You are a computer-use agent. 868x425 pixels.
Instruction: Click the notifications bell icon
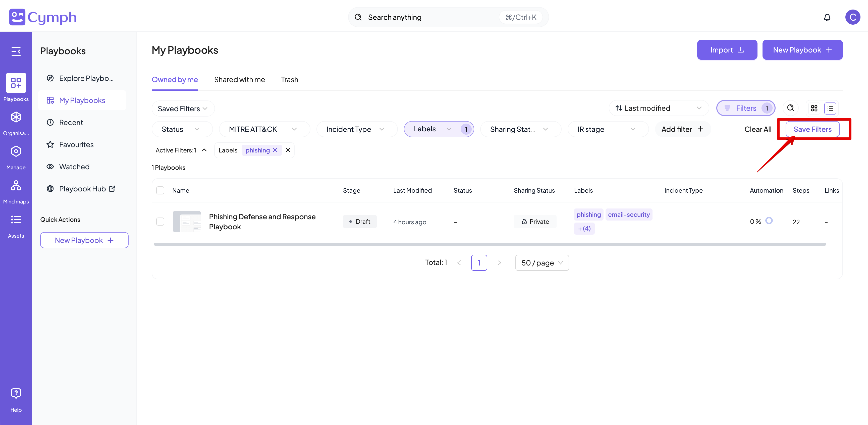pyautogui.click(x=827, y=17)
